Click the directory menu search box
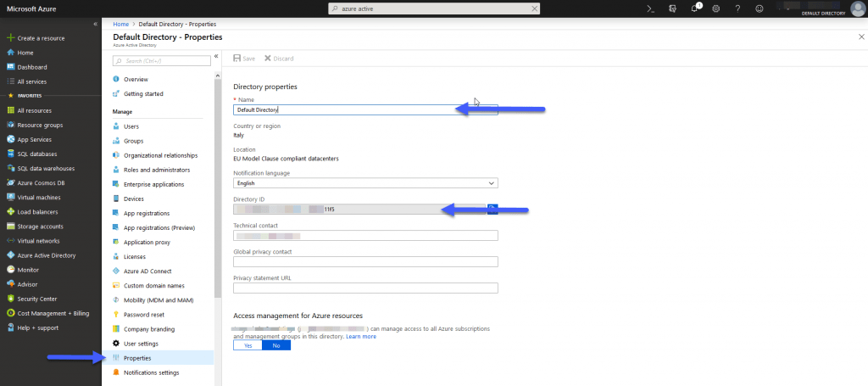Viewport: 868px width, 386px height. click(162, 60)
